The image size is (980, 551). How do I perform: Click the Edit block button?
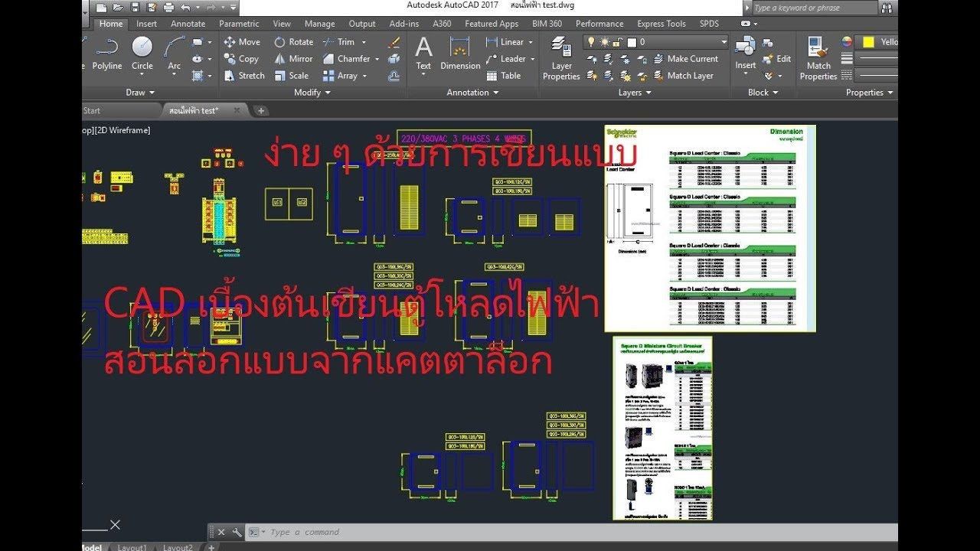pyautogui.click(x=777, y=59)
